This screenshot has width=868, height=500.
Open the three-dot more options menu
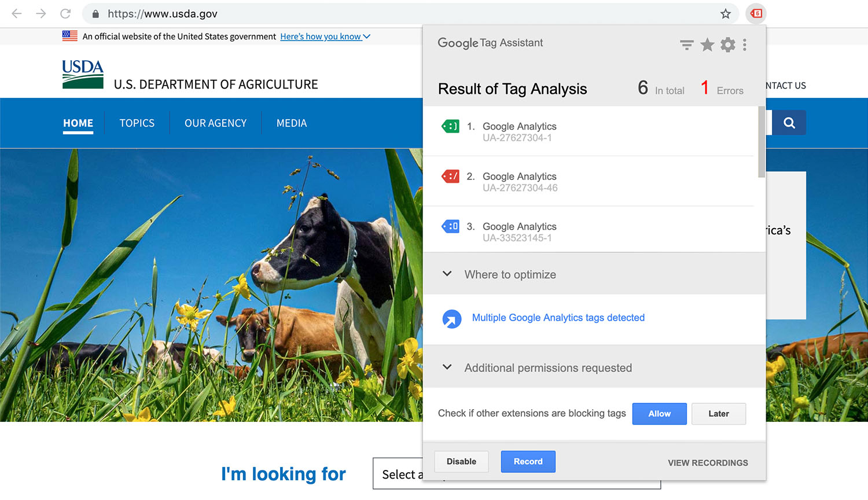point(745,45)
